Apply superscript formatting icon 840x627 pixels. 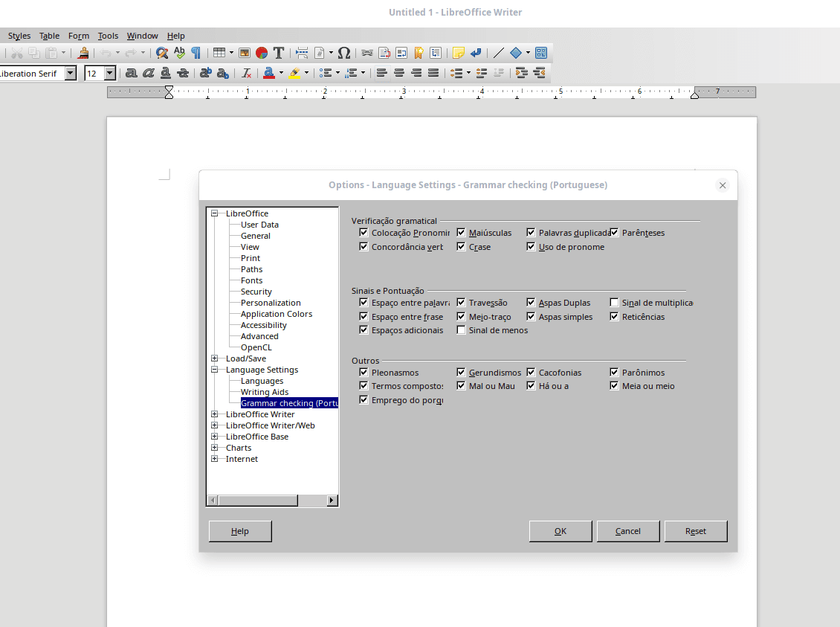206,73
